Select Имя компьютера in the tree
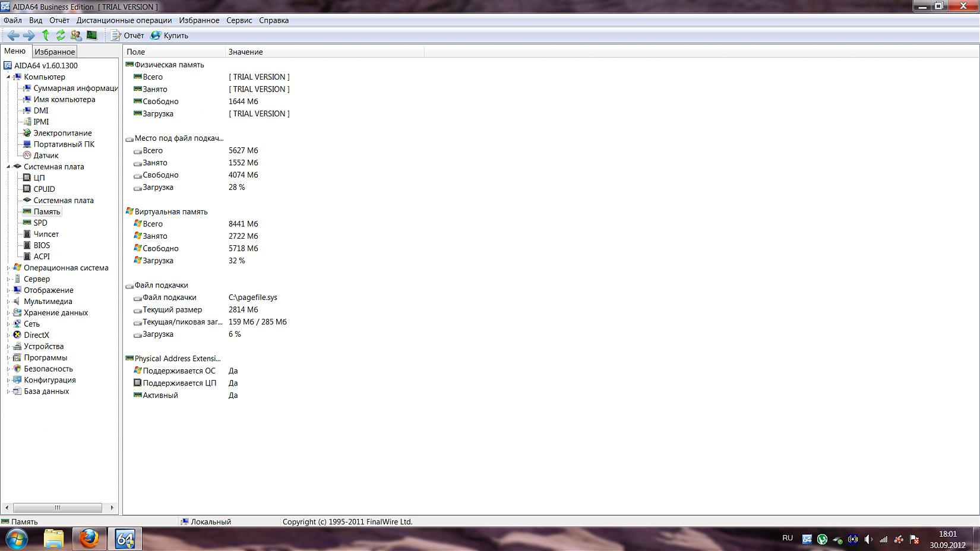Image resolution: width=980 pixels, height=551 pixels. 64,100
